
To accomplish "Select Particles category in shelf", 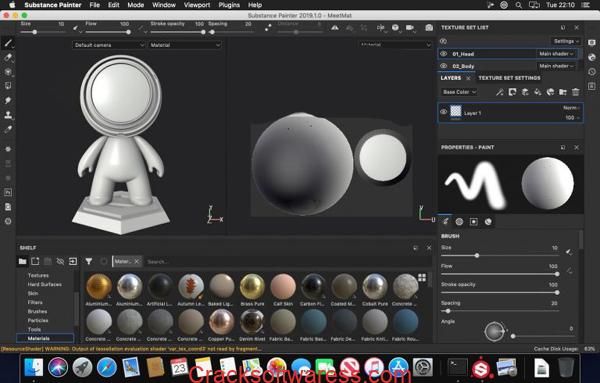I will click(x=38, y=320).
